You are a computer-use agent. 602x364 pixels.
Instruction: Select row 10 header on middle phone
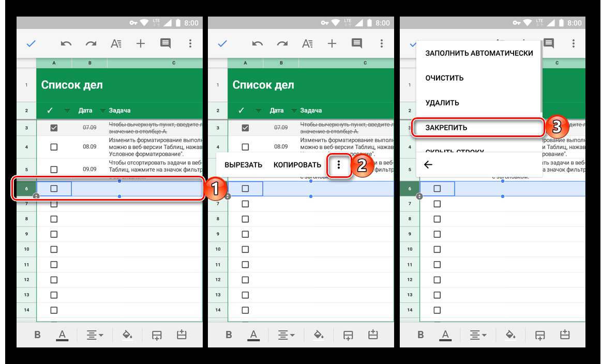coord(218,249)
